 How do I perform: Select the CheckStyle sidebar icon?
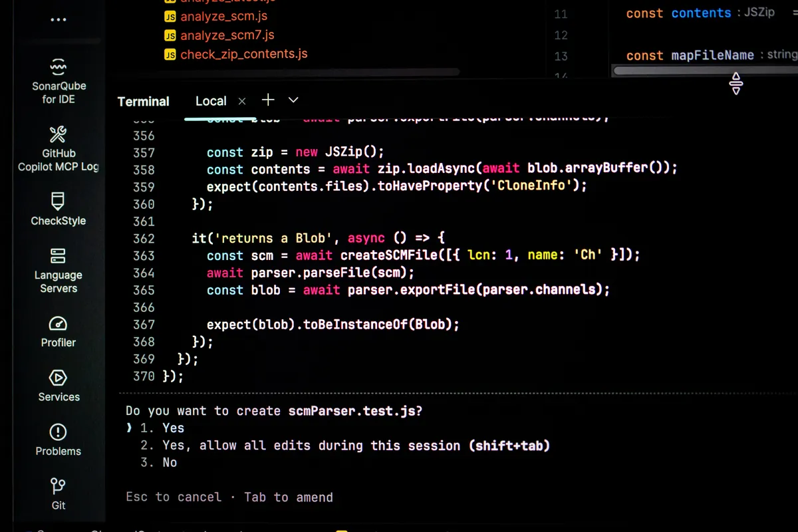pos(58,209)
